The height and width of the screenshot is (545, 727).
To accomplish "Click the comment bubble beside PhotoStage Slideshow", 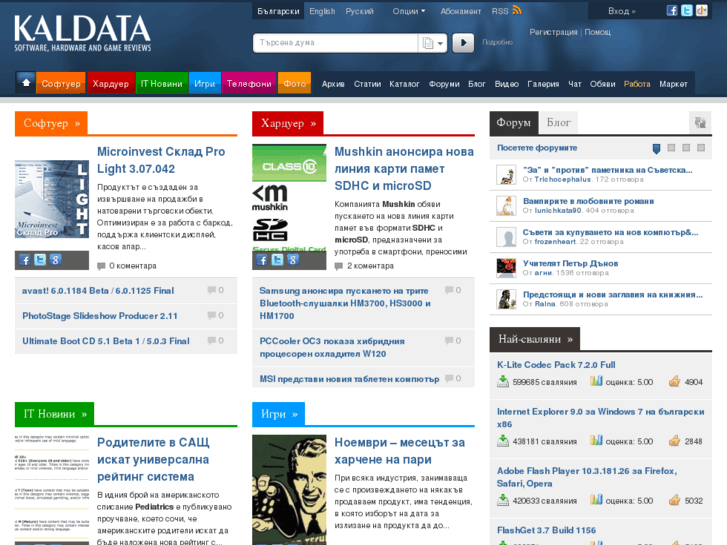I will (x=211, y=315).
